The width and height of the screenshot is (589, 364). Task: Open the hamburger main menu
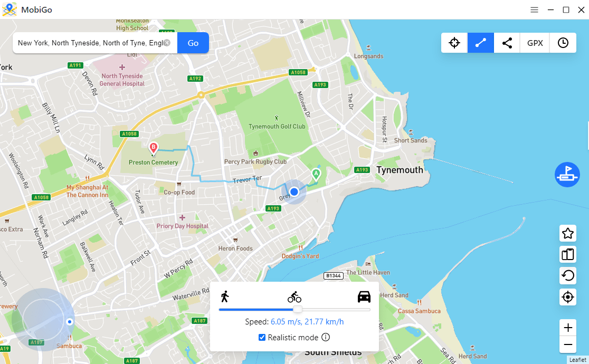(x=534, y=10)
